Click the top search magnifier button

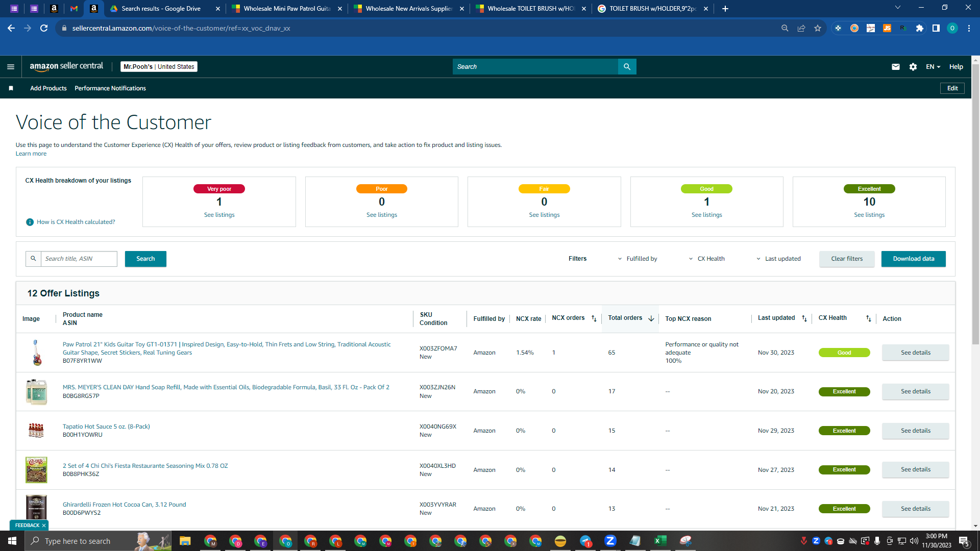pos(627,67)
